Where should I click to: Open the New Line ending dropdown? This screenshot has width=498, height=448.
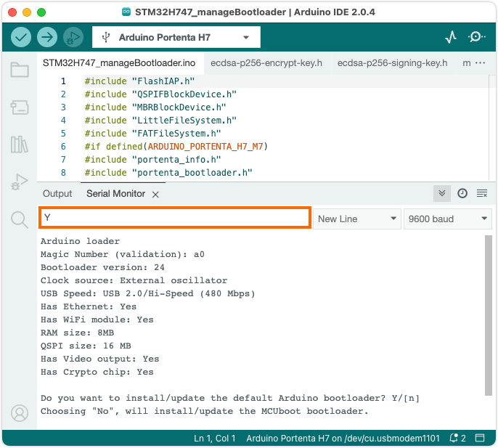click(x=357, y=219)
